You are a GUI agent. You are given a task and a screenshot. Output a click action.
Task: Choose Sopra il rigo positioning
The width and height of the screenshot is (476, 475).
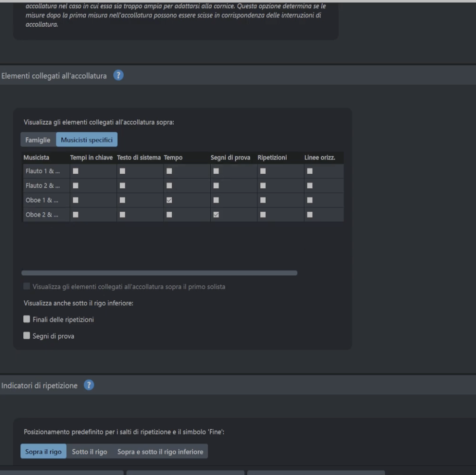click(x=43, y=451)
